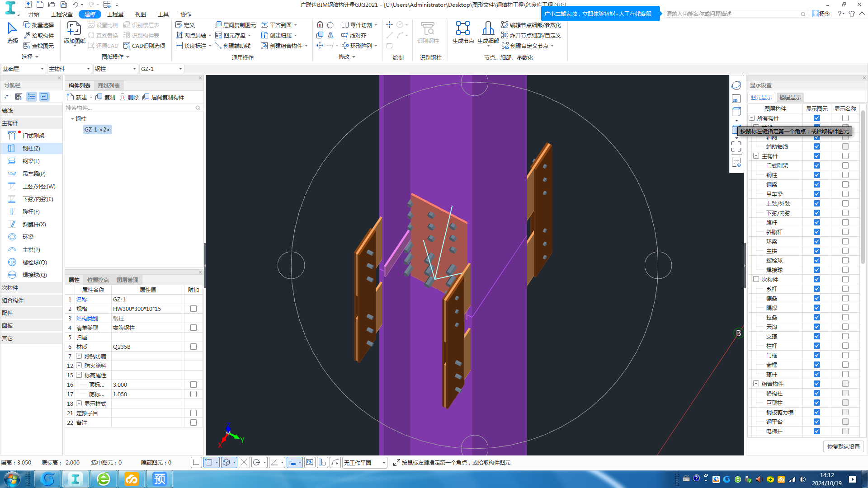Click the 添加图纸 add drawing icon
The image size is (868, 488).
tap(74, 33)
